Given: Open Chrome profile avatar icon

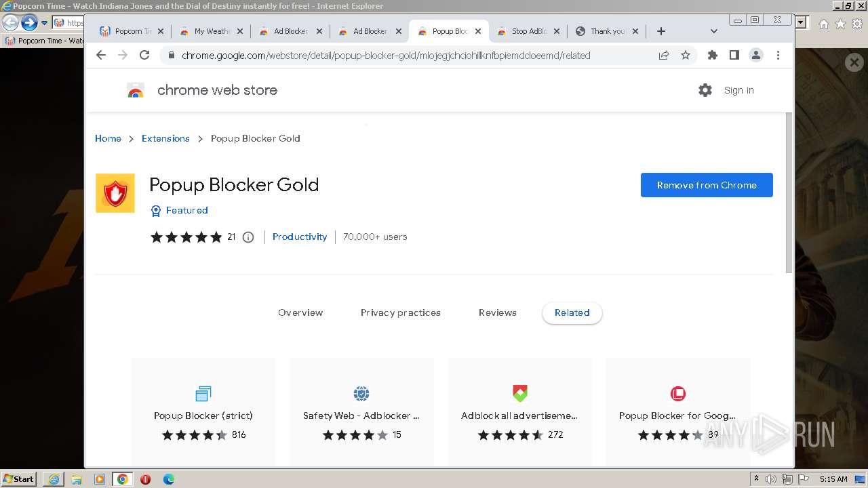Looking at the screenshot, I should coord(756,56).
